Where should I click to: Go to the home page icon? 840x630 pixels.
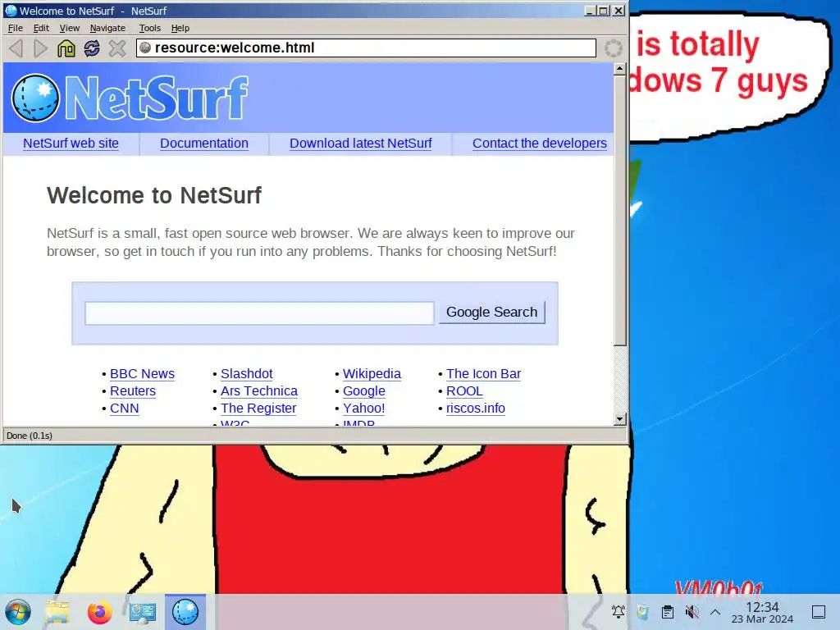pos(66,48)
